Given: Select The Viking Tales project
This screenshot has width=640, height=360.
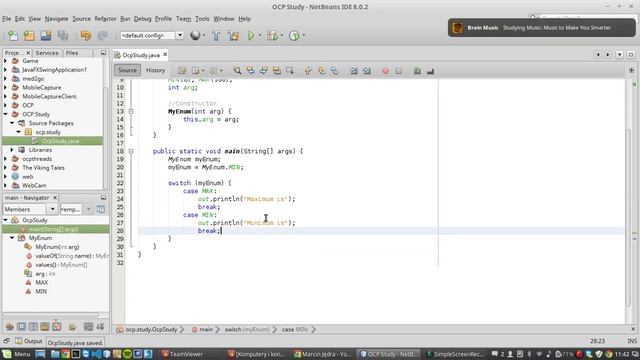Looking at the screenshot, I should pyautogui.click(x=43, y=168).
